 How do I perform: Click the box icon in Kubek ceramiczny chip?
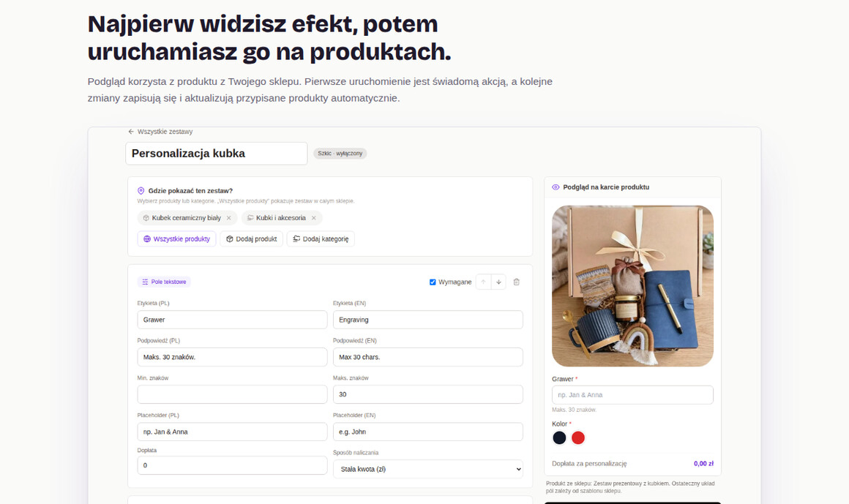[x=146, y=218]
